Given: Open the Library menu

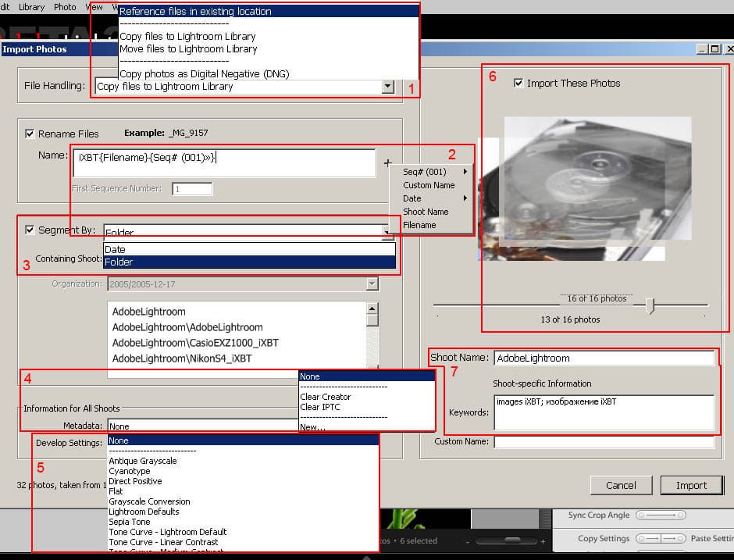Looking at the screenshot, I should tap(32, 7).
